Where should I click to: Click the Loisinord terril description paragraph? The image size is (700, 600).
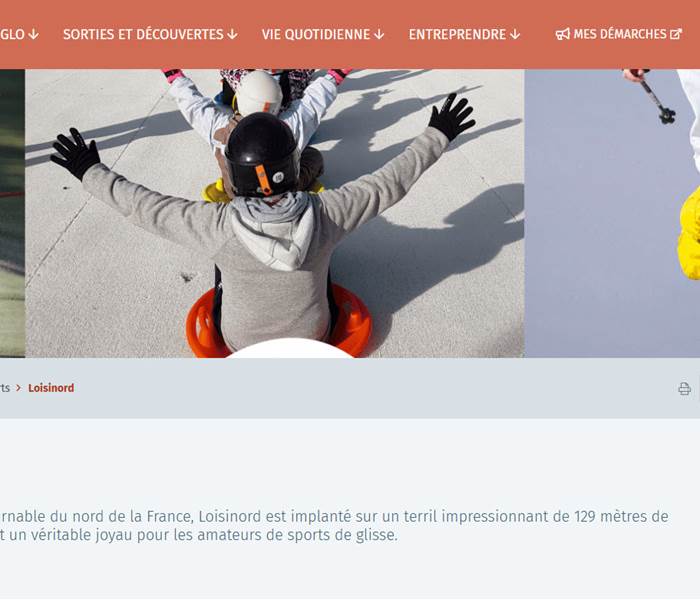(334, 525)
